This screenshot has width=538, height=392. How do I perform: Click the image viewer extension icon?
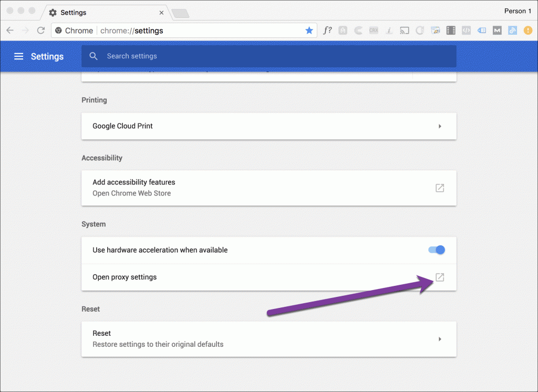point(435,30)
